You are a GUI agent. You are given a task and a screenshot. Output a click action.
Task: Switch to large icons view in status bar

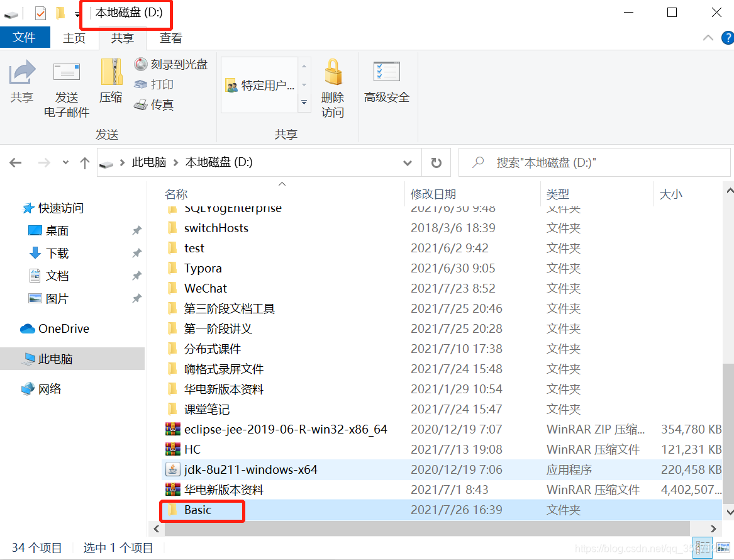point(723,548)
